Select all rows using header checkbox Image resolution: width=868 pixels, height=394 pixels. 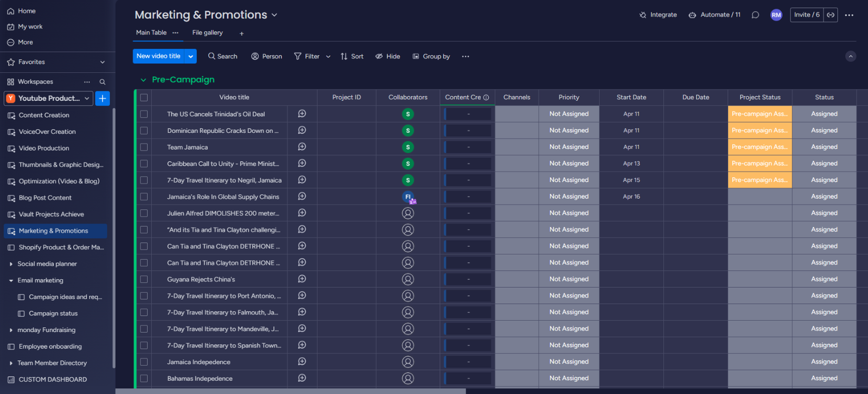(144, 98)
